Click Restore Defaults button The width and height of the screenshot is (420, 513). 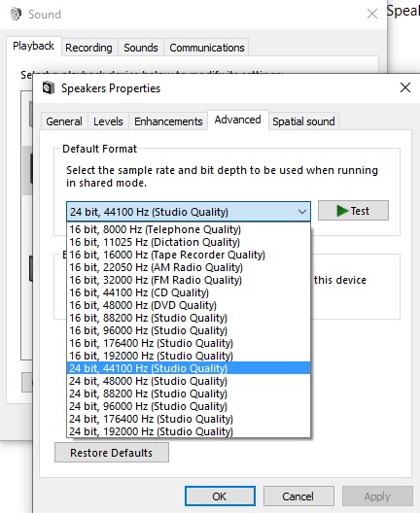point(112,453)
